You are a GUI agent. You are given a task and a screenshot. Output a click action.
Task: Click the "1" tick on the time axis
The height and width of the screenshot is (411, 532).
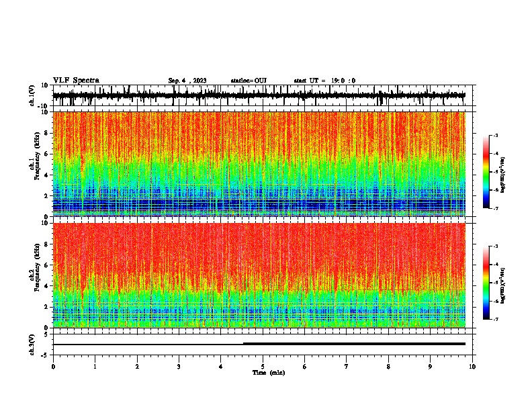(95, 367)
